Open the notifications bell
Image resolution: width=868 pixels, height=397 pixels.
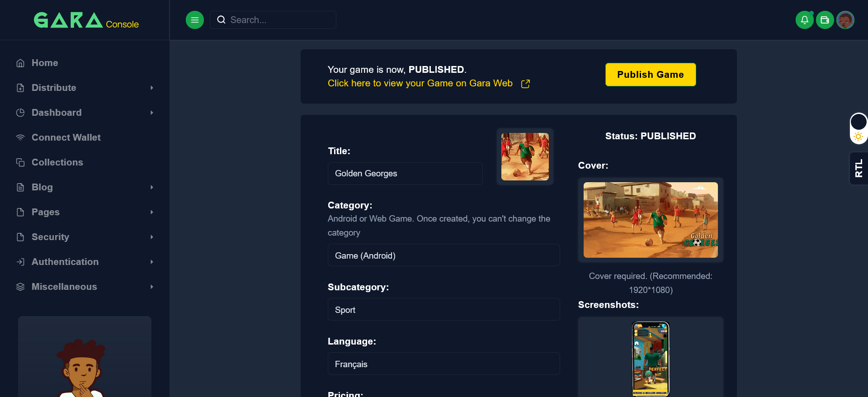pyautogui.click(x=805, y=20)
